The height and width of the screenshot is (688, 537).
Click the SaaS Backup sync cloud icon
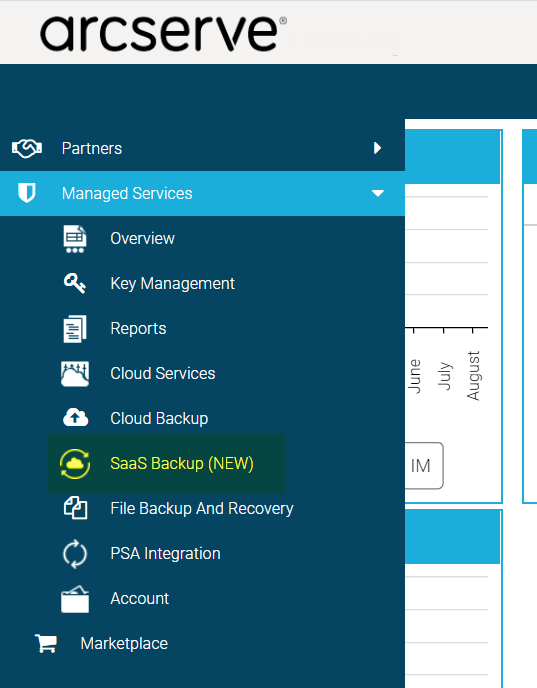[x=75, y=464]
